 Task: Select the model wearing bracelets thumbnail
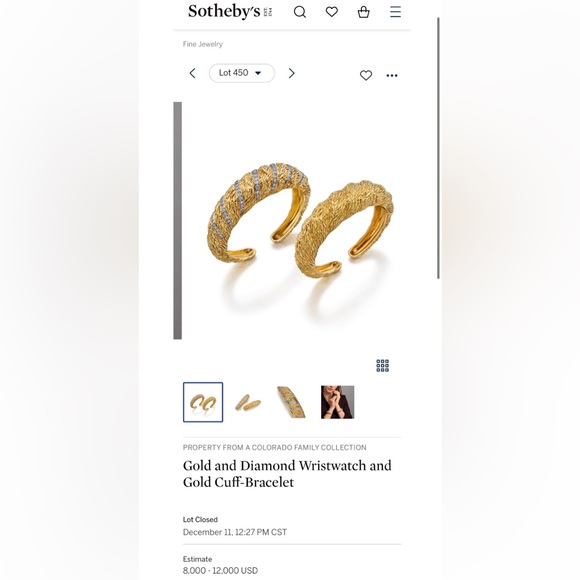click(x=337, y=402)
